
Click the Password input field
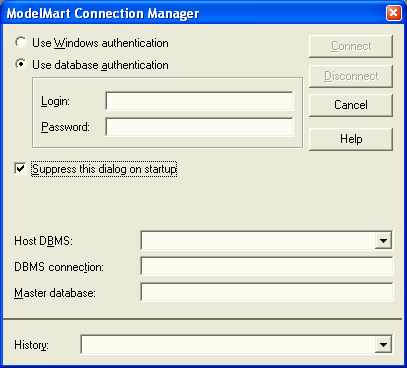[199, 127]
